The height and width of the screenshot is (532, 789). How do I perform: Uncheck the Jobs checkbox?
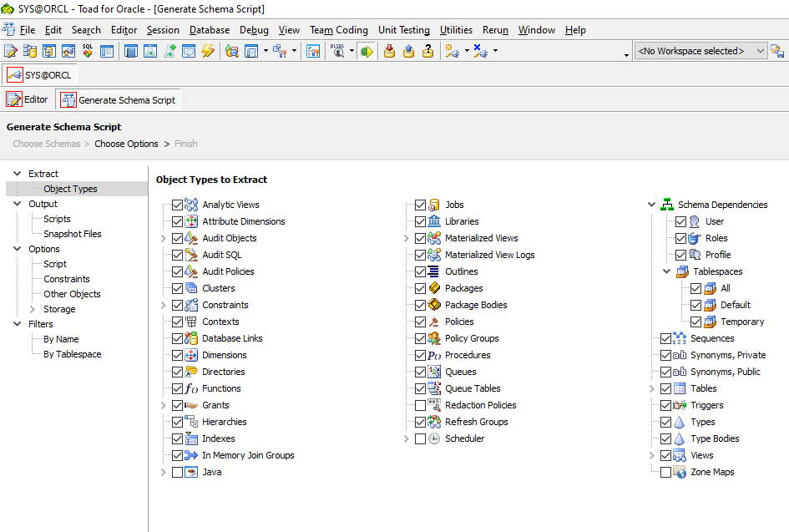(x=420, y=205)
